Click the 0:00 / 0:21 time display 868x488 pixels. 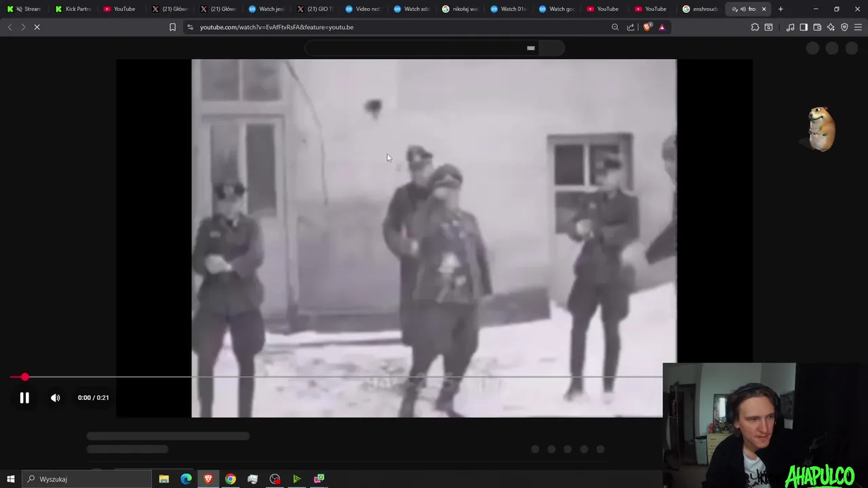point(94,398)
